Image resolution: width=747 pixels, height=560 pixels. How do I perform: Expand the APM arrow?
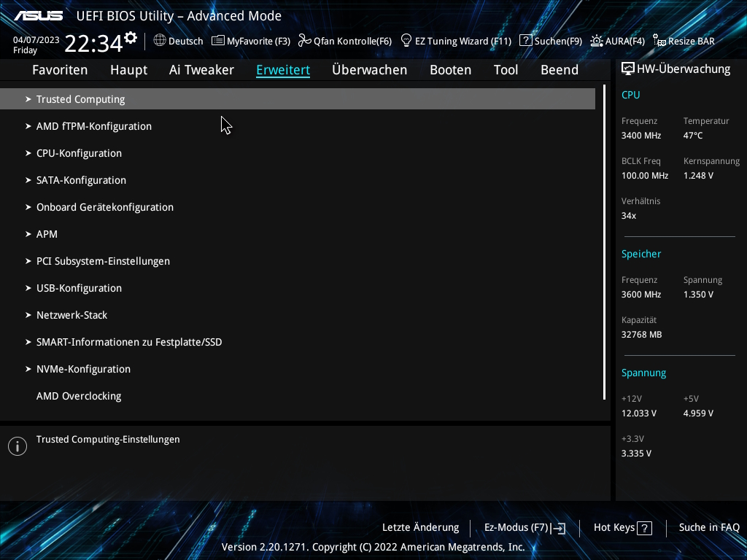pyautogui.click(x=28, y=234)
